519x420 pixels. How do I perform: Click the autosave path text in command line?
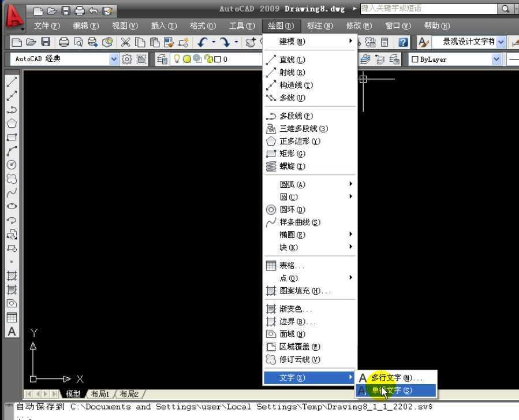(x=251, y=407)
